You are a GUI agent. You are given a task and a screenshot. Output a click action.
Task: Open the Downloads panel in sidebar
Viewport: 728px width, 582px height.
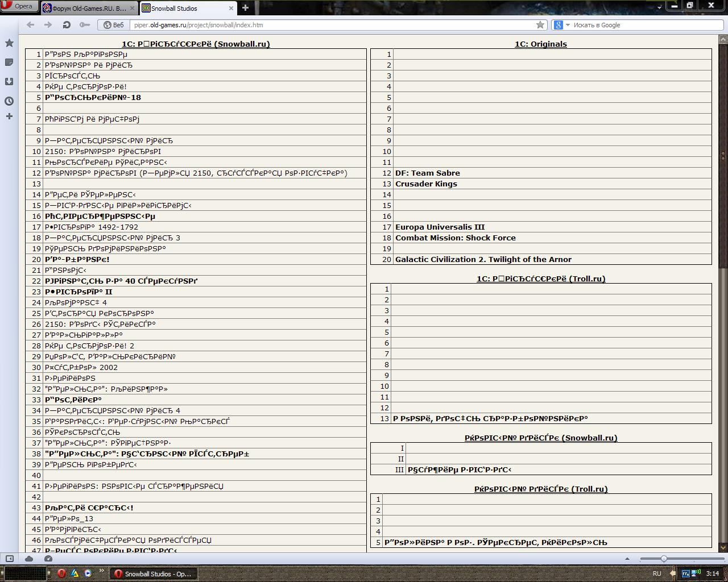click(9, 81)
